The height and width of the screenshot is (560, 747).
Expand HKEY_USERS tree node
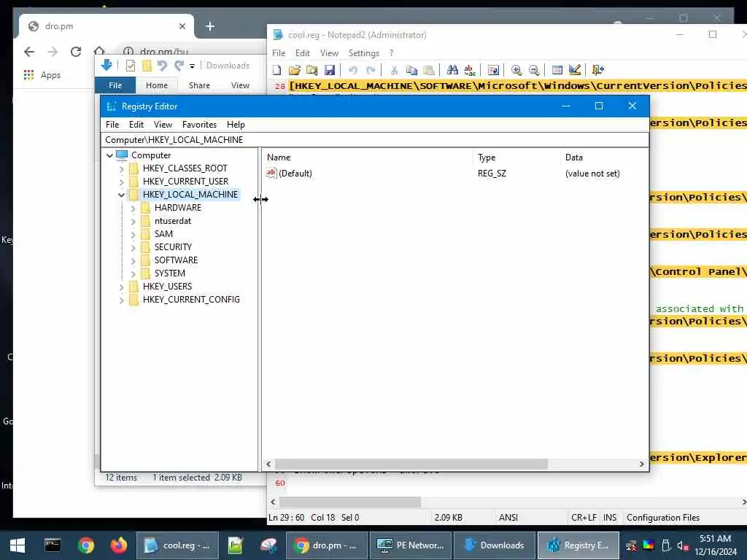[x=122, y=287]
